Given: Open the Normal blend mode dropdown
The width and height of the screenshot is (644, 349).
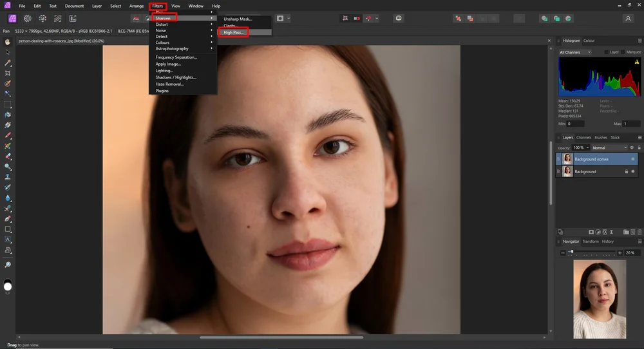Looking at the screenshot, I should [x=609, y=147].
